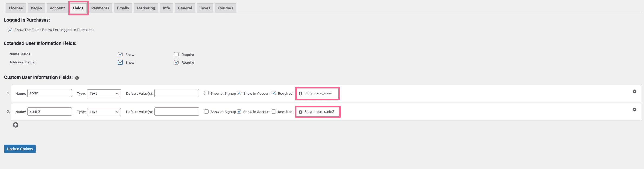Click the Slug: mepr_sorin text
This screenshot has height=169, width=644.
coord(318,93)
